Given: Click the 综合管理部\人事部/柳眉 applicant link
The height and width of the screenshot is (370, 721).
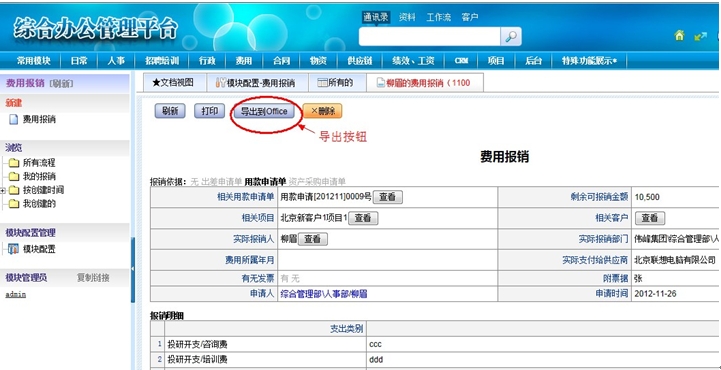Looking at the screenshot, I should pos(324,294).
